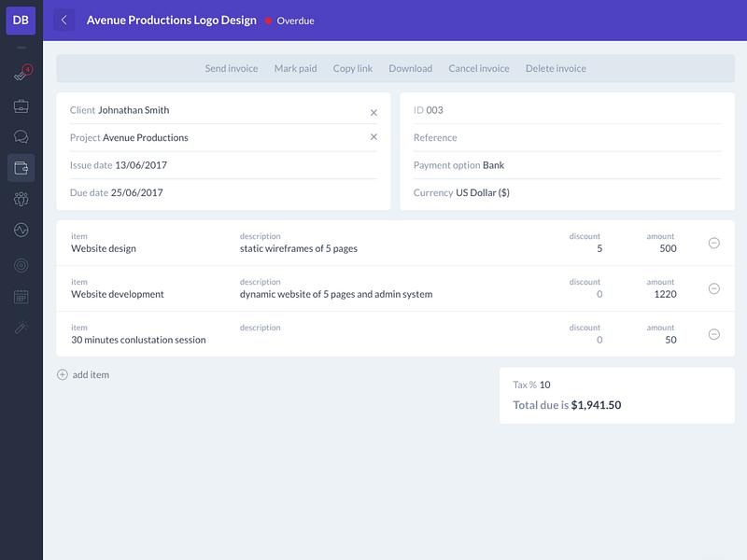Remove the Website design line item
This screenshot has width=747, height=560.
713,243
